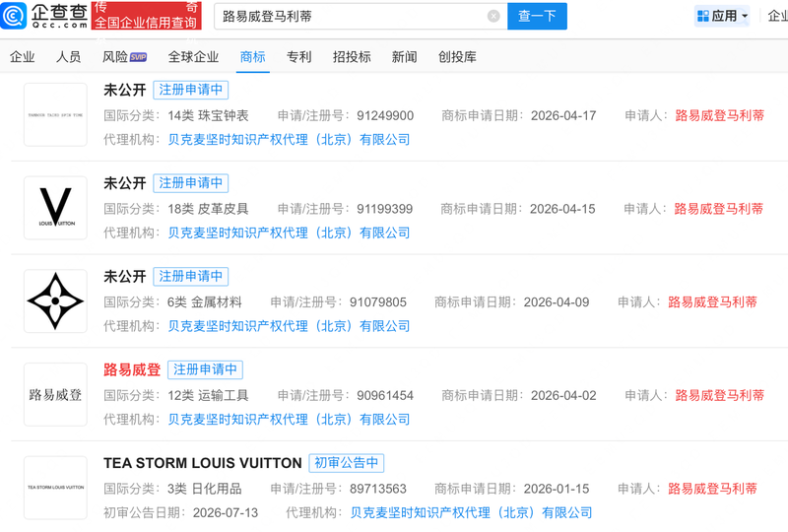Select the application date 2026-01-15
This screenshot has height=532, width=788.
point(557,489)
